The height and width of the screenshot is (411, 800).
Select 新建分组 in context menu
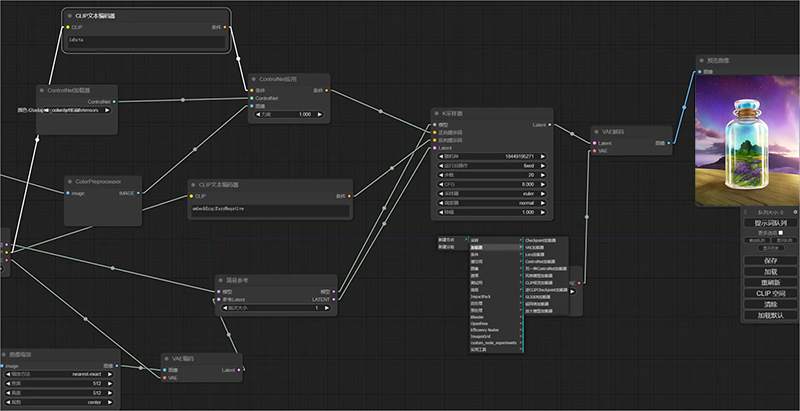(453, 247)
